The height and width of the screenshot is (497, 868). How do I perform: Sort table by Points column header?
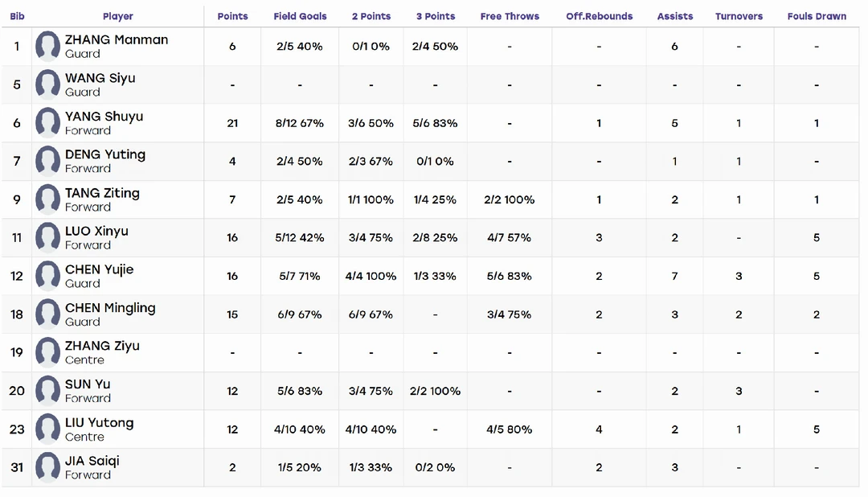(232, 16)
